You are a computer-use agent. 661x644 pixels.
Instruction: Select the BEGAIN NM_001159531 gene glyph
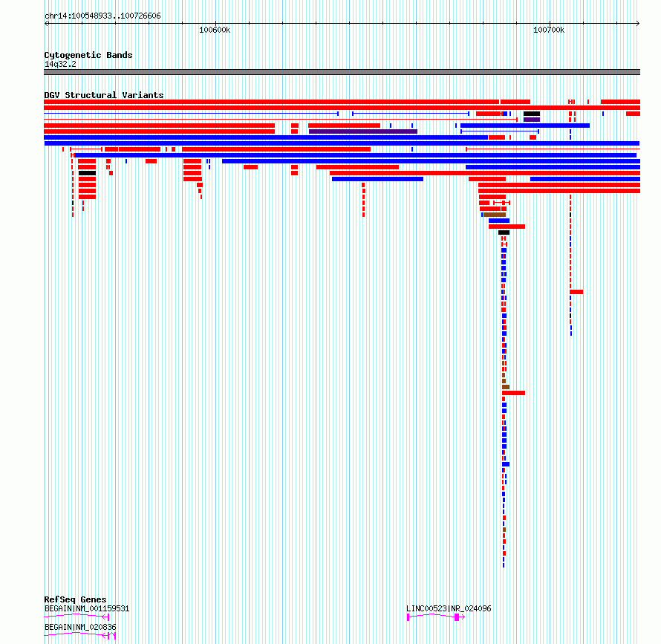[x=76, y=617]
